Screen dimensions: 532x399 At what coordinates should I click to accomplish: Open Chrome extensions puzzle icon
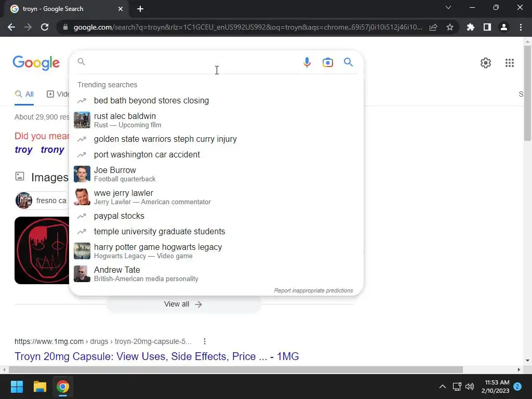[x=470, y=27]
